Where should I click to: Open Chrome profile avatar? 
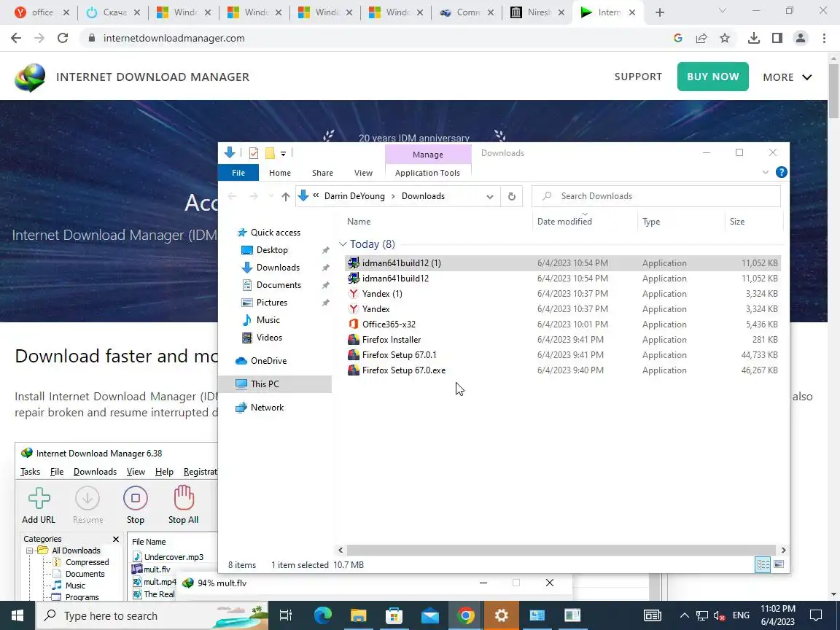coord(801,38)
